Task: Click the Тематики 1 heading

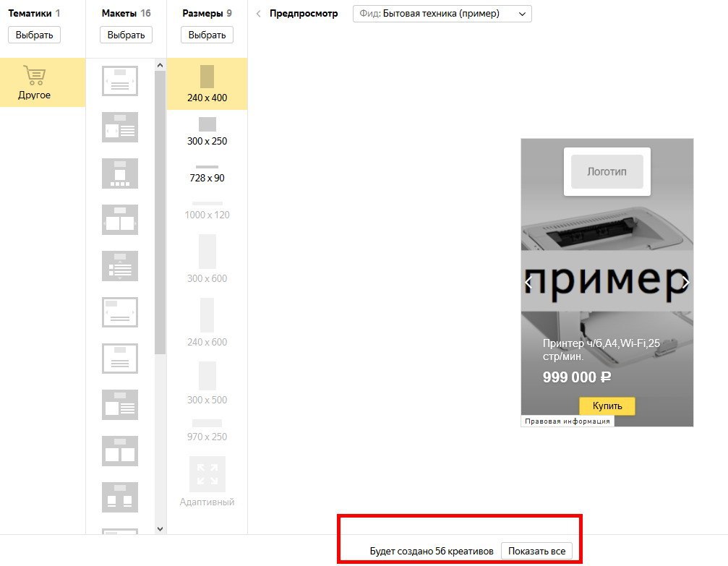Action: (x=34, y=14)
